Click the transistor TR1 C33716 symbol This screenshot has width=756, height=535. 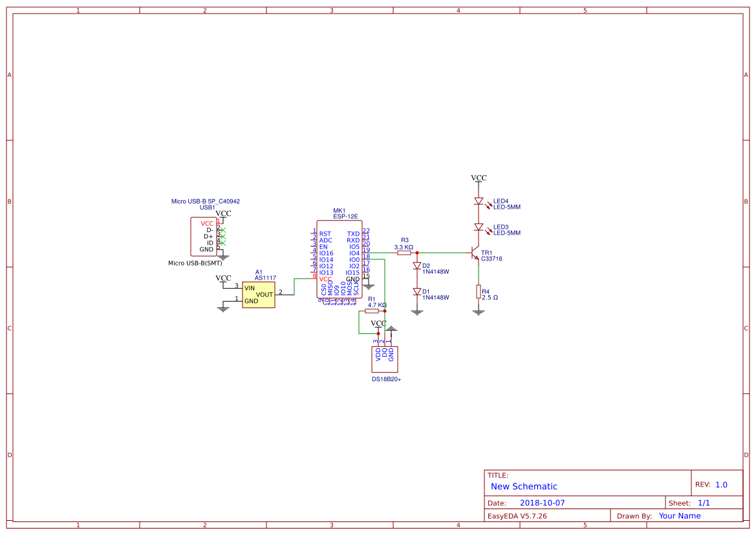475,252
